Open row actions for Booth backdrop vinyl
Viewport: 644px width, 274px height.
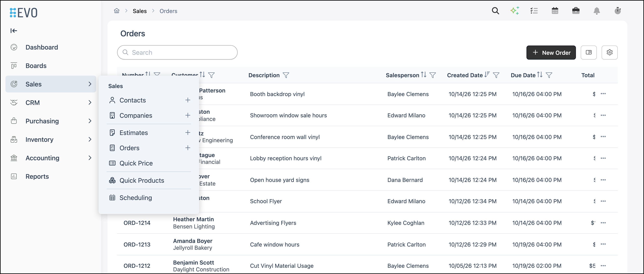(603, 94)
